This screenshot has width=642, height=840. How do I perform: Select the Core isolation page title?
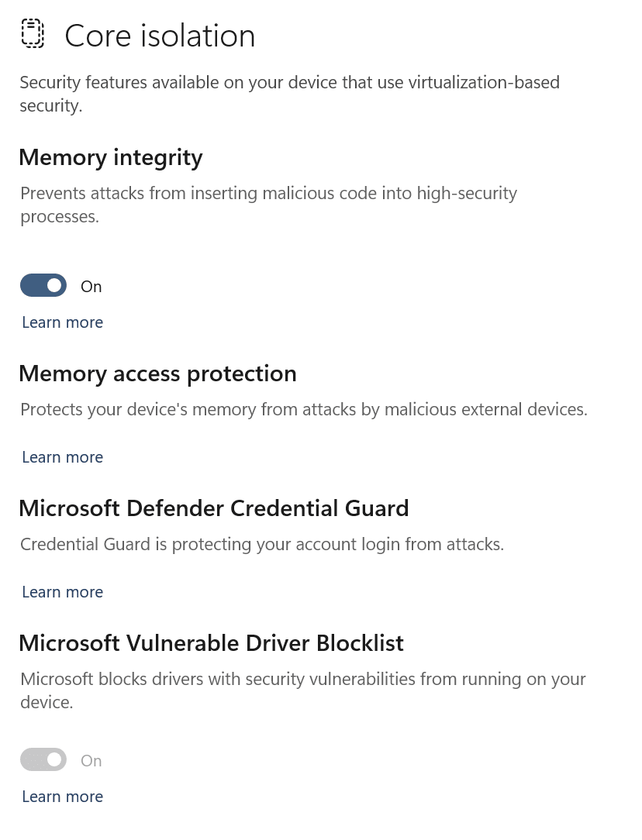(x=160, y=36)
